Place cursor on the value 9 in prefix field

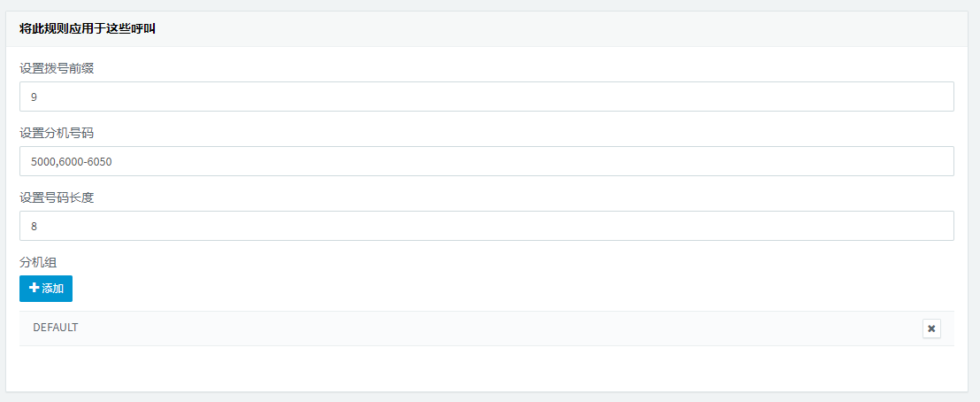tap(34, 97)
